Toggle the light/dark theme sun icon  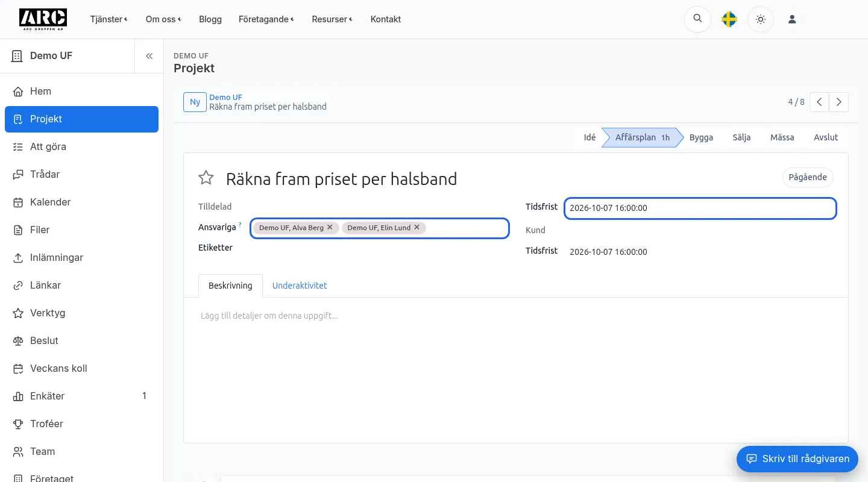click(761, 19)
